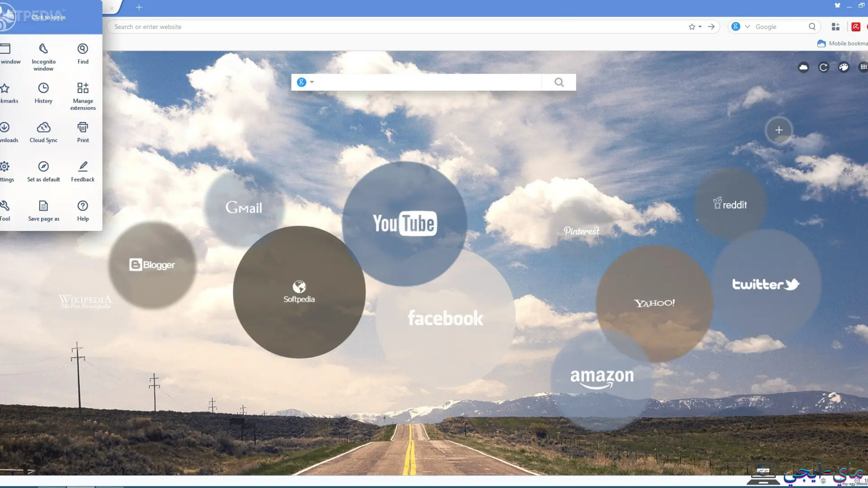The height and width of the screenshot is (488, 868).
Task: Click the page search magnifier button
Action: (x=559, y=82)
